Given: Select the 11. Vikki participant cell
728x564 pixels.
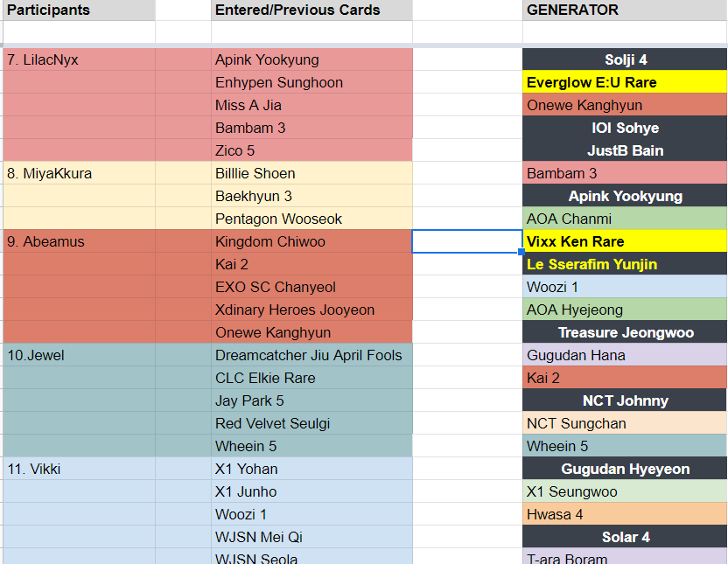Looking at the screenshot, I should coord(79,469).
